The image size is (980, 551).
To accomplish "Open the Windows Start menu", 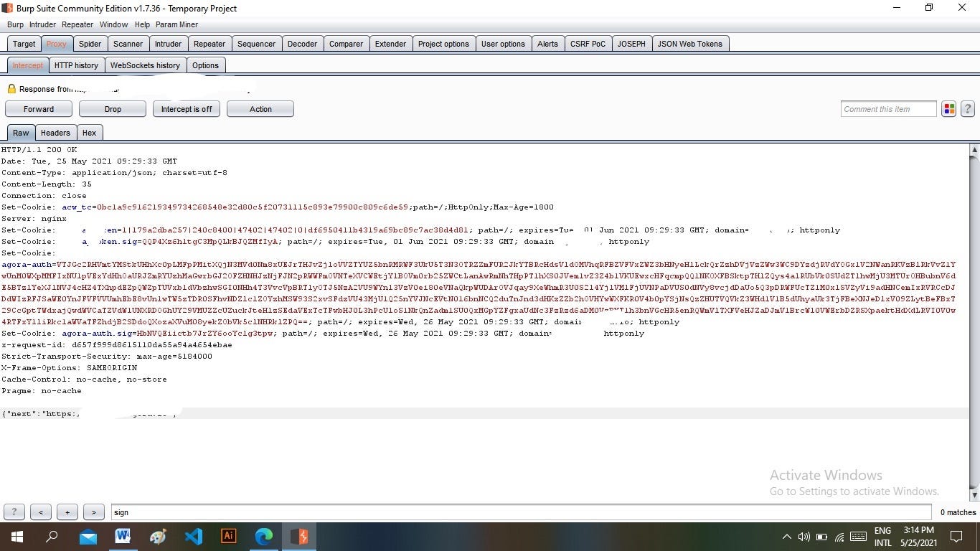I will (x=17, y=537).
